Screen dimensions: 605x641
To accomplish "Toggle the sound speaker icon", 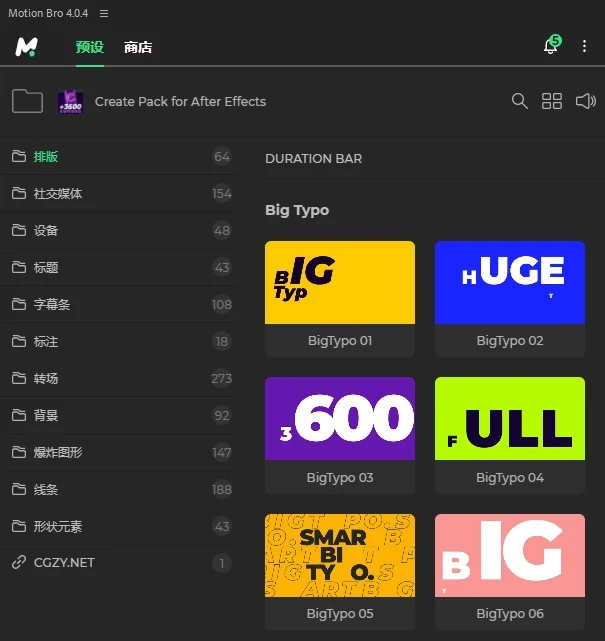I will click(586, 101).
